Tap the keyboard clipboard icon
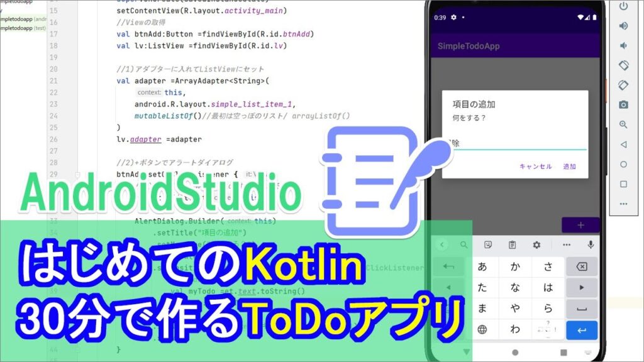 512,244
